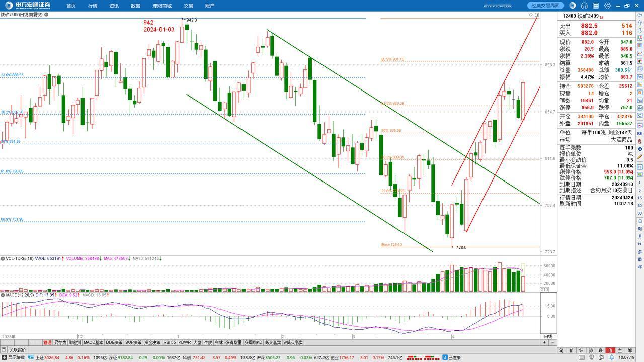Switch to 日 period in sidebar
This screenshot has width=644, height=362.
tap(640, 221)
